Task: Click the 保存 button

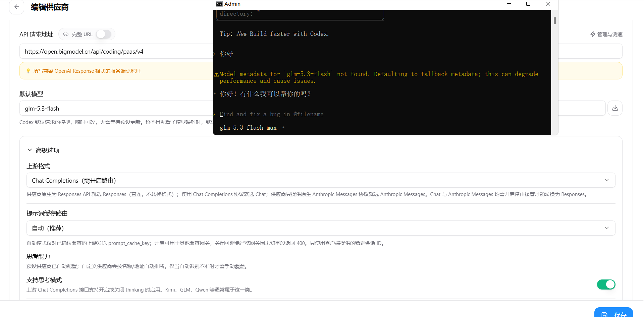Action: point(613,312)
